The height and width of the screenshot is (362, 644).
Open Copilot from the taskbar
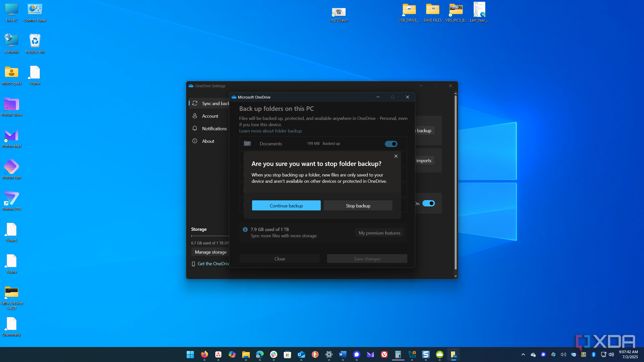coord(232,354)
